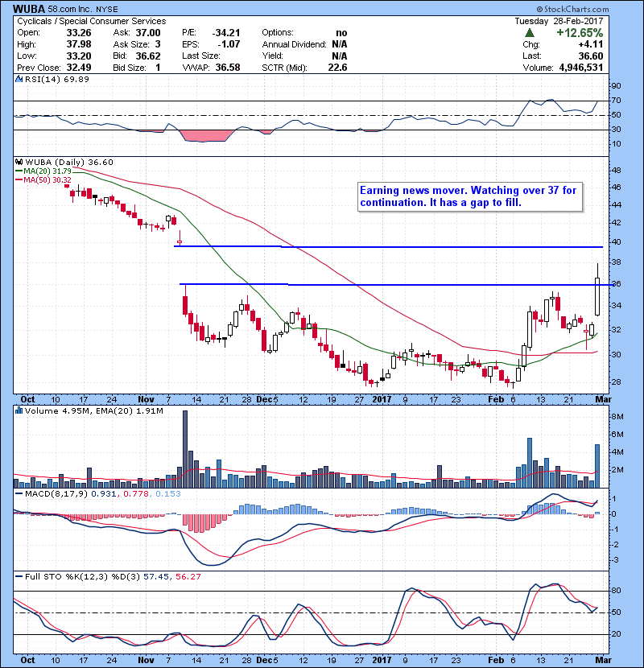Click the MACD signal value 0.778

point(136,494)
